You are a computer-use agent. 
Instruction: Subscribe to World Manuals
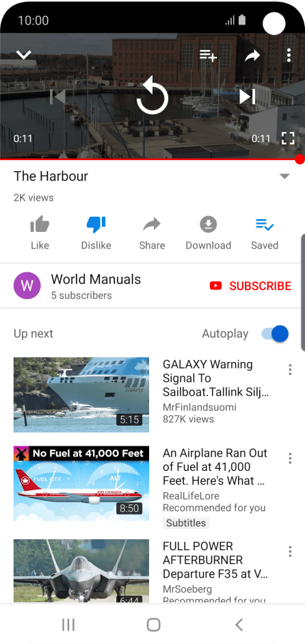[x=250, y=286]
